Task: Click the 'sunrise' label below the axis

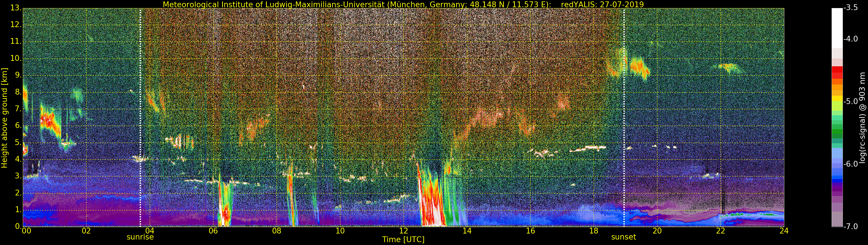Action: click(x=140, y=237)
